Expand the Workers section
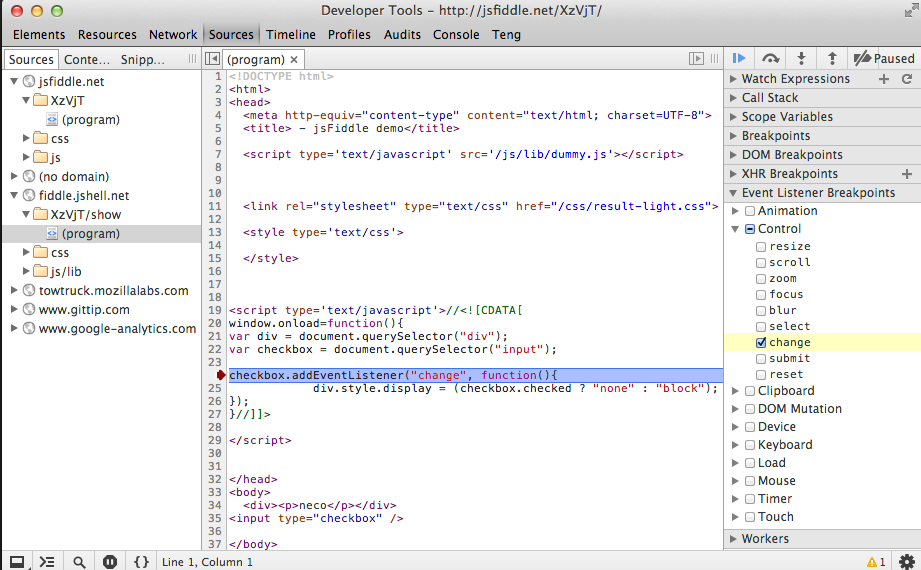The height and width of the screenshot is (570, 921). (x=733, y=539)
